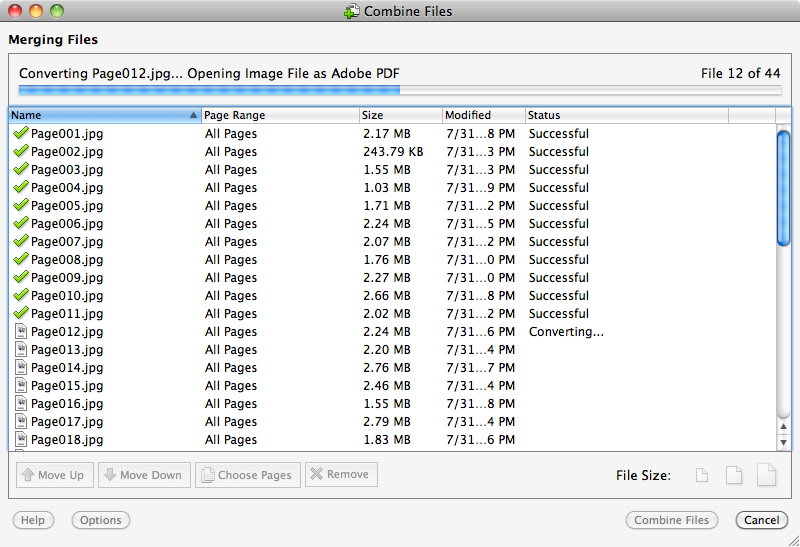The width and height of the screenshot is (800, 547).
Task: Click the document icon beside Page015.jpg
Action: [x=21, y=385]
